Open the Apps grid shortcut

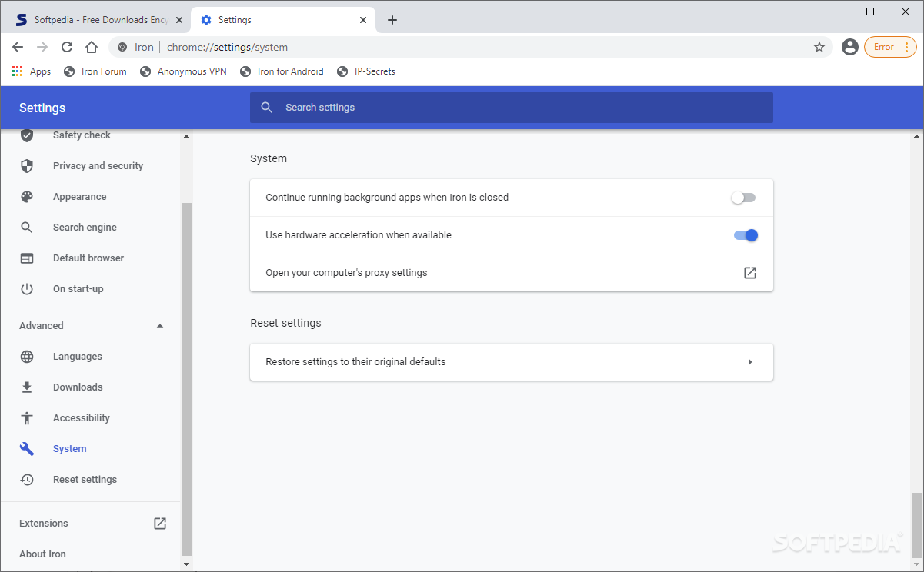point(32,71)
